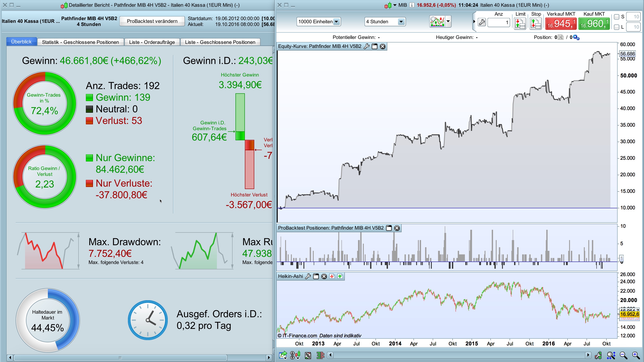Viewport: 644px width, 362px height.
Task: Switch to Statistik - Geschlossene Positionen tab
Action: click(x=80, y=42)
